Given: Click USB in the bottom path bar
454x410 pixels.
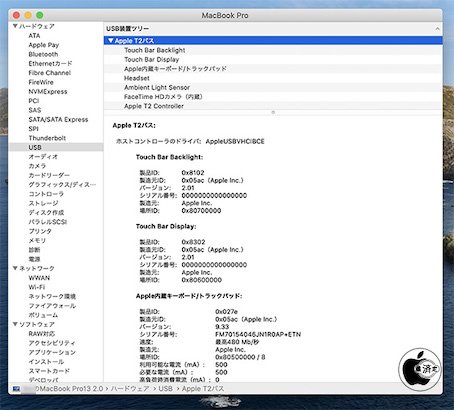Looking at the screenshot, I should 165,389.
